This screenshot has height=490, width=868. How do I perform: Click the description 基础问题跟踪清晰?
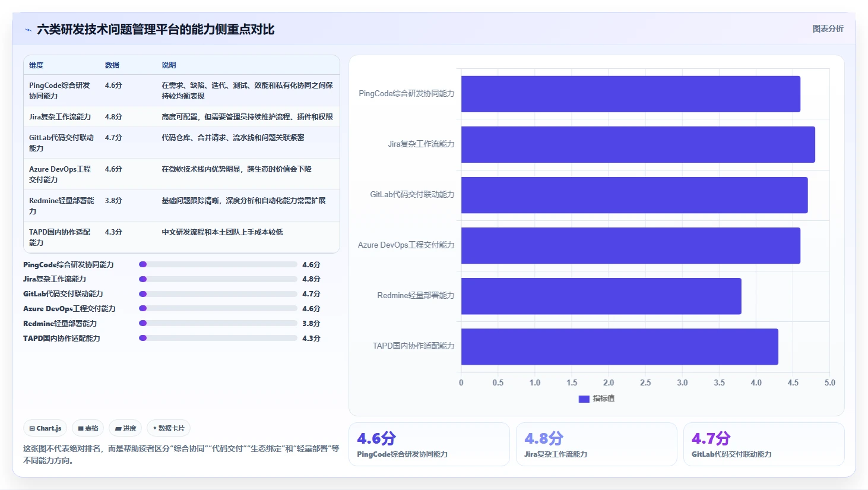pos(243,201)
